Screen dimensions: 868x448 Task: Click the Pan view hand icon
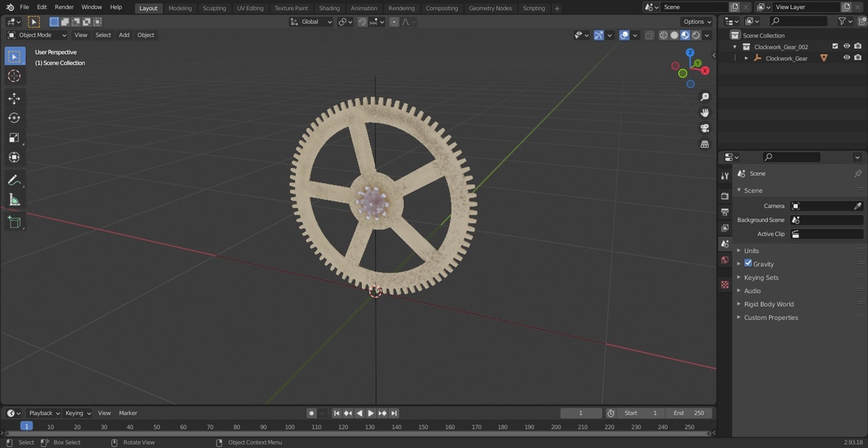click(704, 113)
